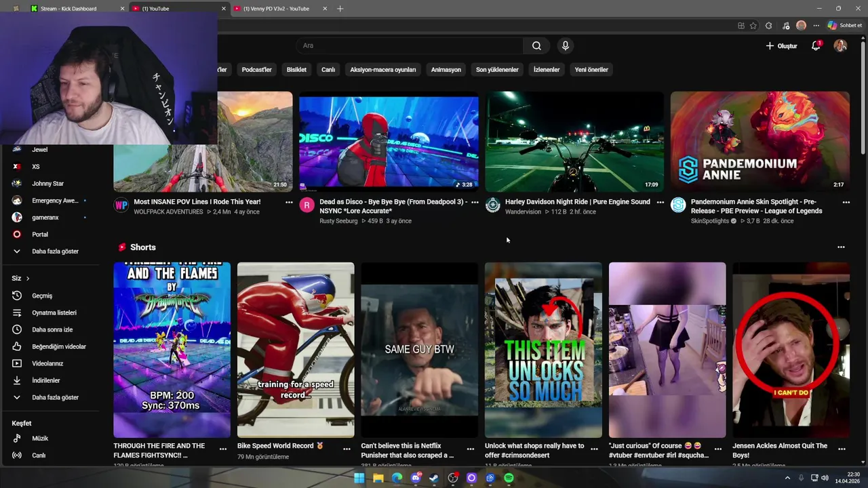The height and width of the screenshot is (488, 868).
Task: Open three-dot menu of Harley Davidson video
Action: pos(660,202)
